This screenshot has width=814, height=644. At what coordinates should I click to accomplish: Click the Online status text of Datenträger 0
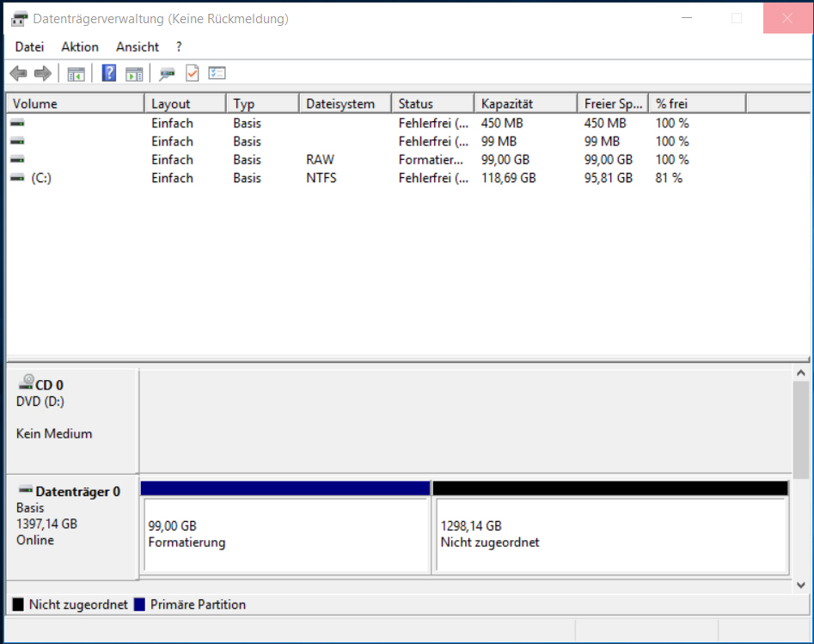(x=35, y=540)
